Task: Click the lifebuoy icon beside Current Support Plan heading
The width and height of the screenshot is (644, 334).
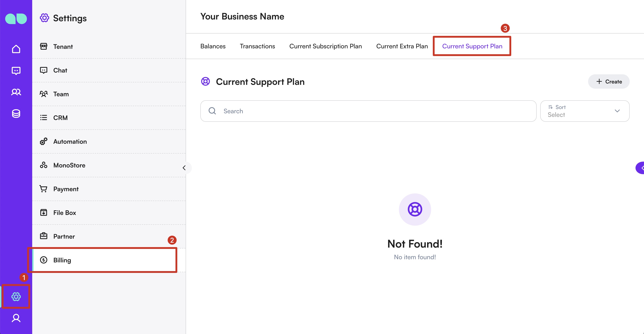Action: (205, 81)
